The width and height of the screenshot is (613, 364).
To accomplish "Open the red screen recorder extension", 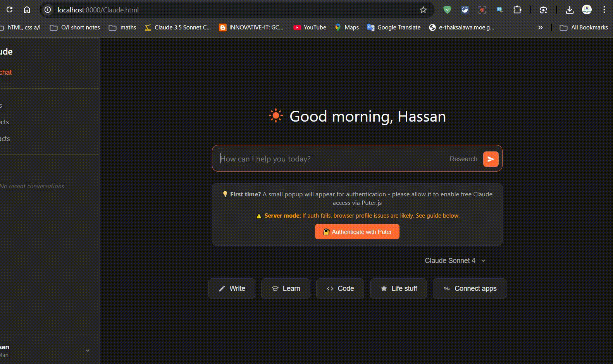I will click(x=482, y=10).
